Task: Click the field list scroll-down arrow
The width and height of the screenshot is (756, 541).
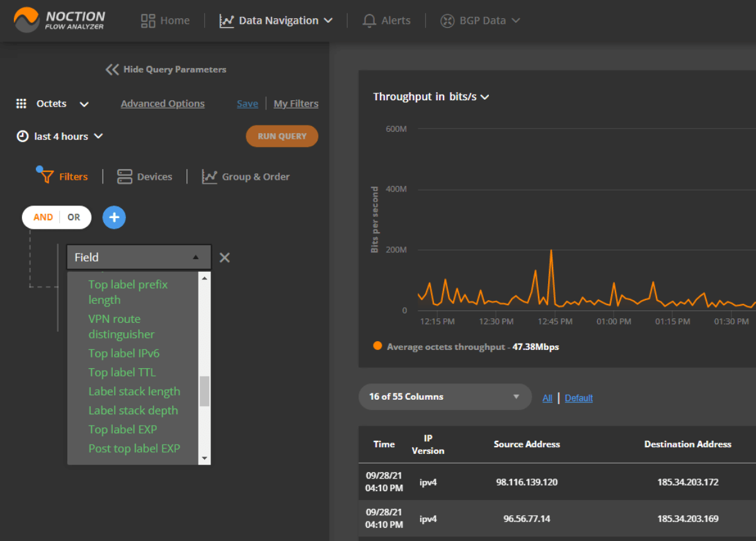Action: [204, 458]
